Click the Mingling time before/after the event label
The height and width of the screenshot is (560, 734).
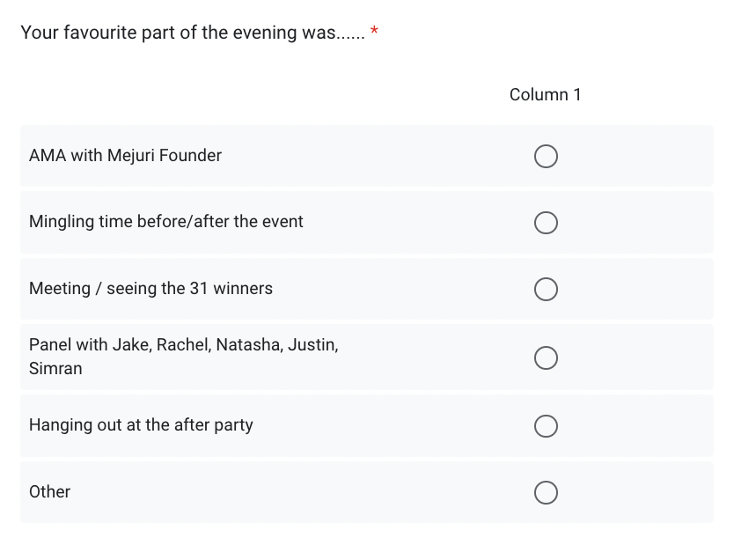[166, 222]
